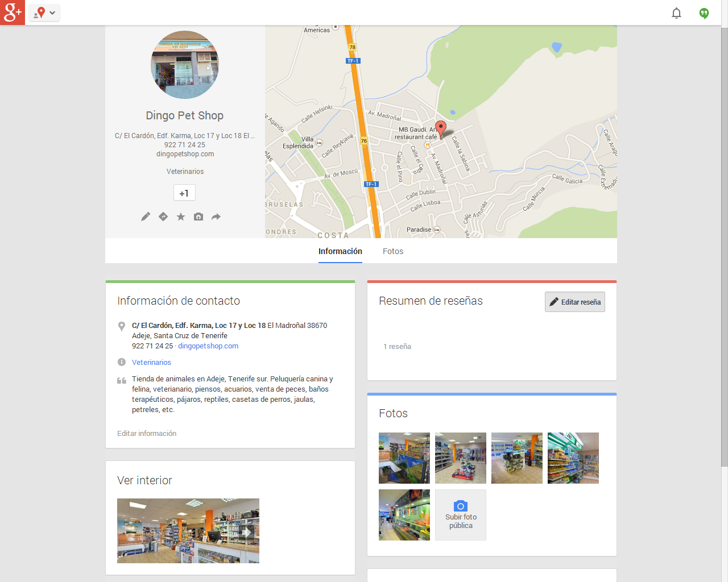Switch to the Fotos tab
Image resolution: width=728 pixels, height=582 pixels.
[x=392, y=251]
